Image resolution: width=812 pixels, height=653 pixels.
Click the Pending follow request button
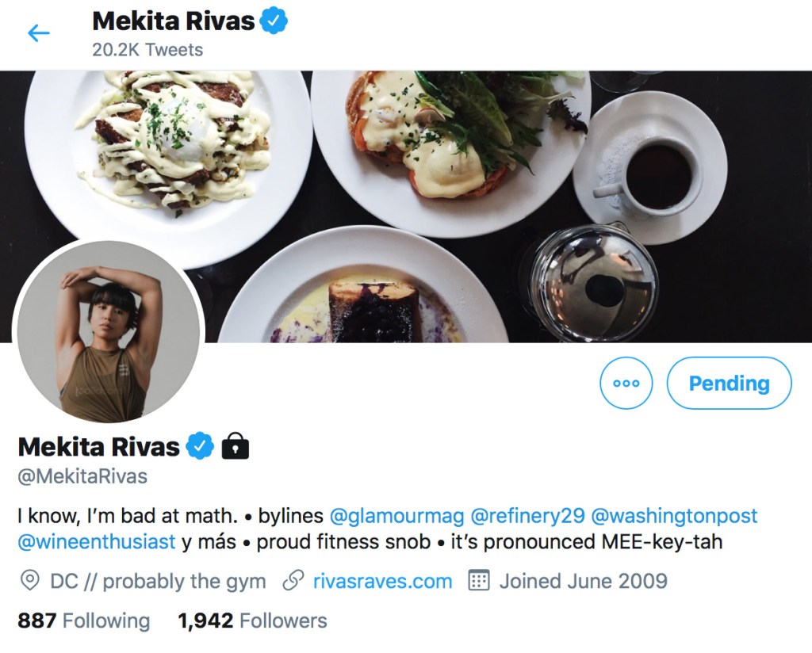pos(729,384)
